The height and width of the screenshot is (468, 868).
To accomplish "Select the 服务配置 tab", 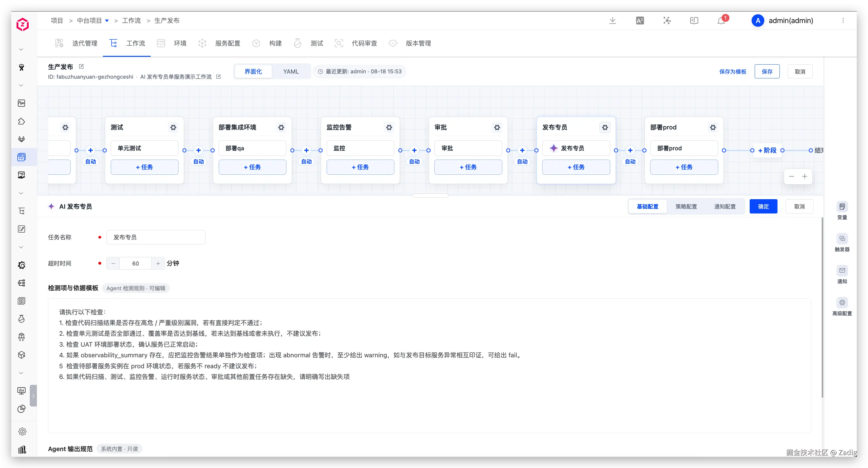I will pyautogui.click(x=219, y=43).
